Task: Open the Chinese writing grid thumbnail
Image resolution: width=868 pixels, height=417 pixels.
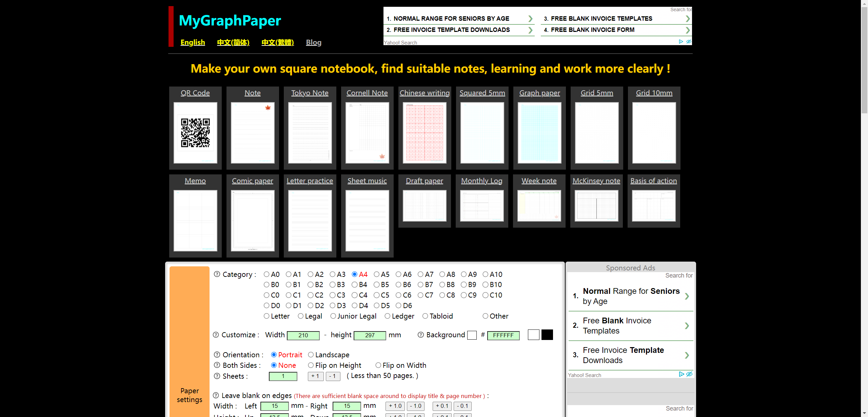Action: click(x=425, y=133)
